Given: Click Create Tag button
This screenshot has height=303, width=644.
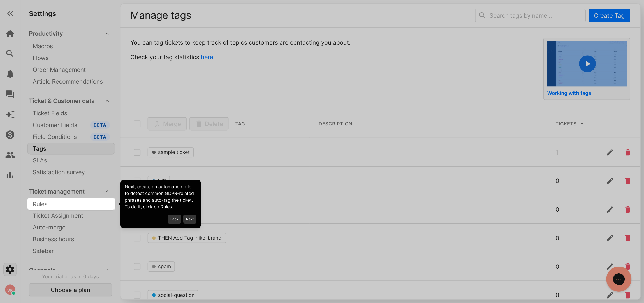Looking at the screenshot, I should pyautogui.click(x=609, y=16).
